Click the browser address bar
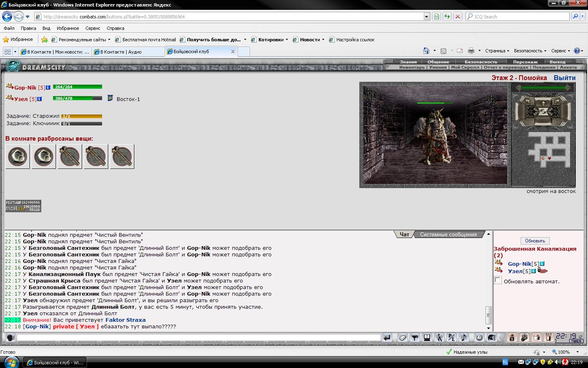This screenshot has width=588, height=368. [233, 17]
